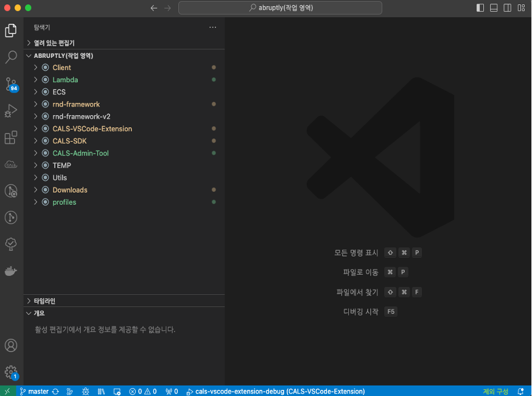Select the profiles folder row
This screenshot has height=396, width=532.
pyautogui.click(x=124, y=202)
